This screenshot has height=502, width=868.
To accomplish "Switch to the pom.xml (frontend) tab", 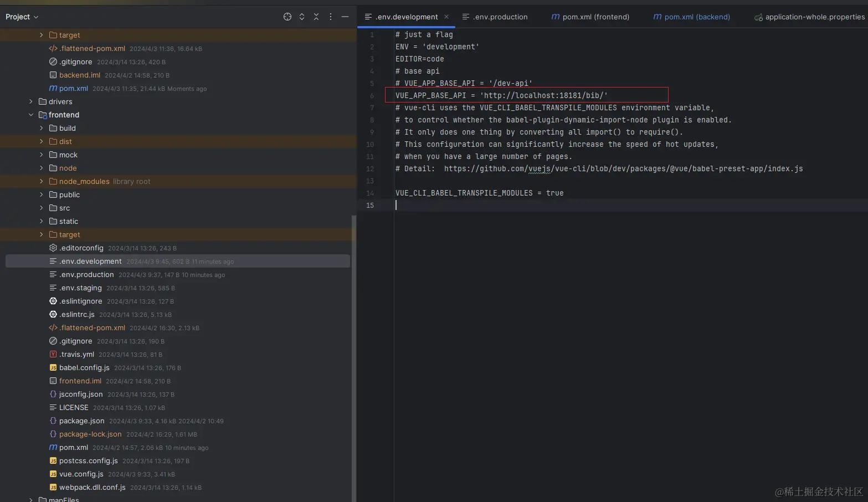I will coord(590,17).
